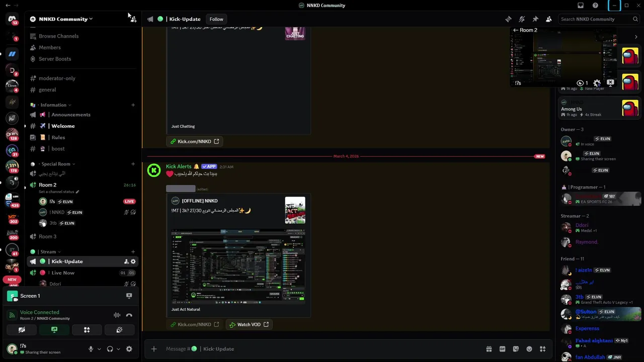Open microphone input options dropdown
Viewport: 644px width, 362px height.
click(99, 349)
